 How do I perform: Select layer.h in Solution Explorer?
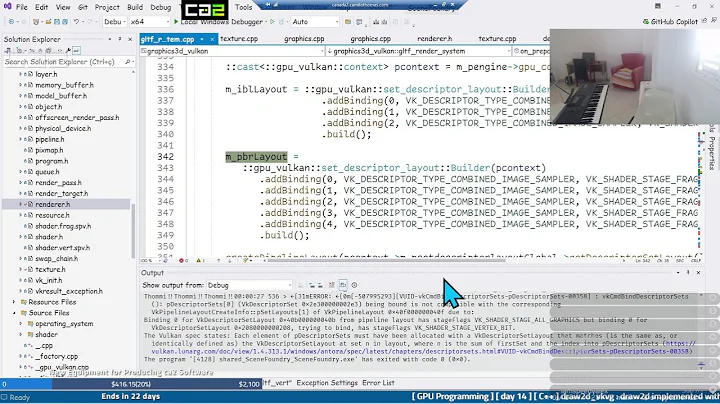[x=46, y=74]
